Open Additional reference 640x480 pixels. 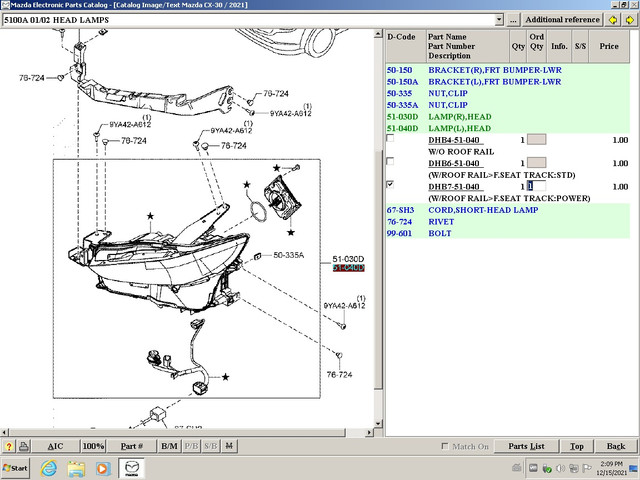[x=562, y=20]
